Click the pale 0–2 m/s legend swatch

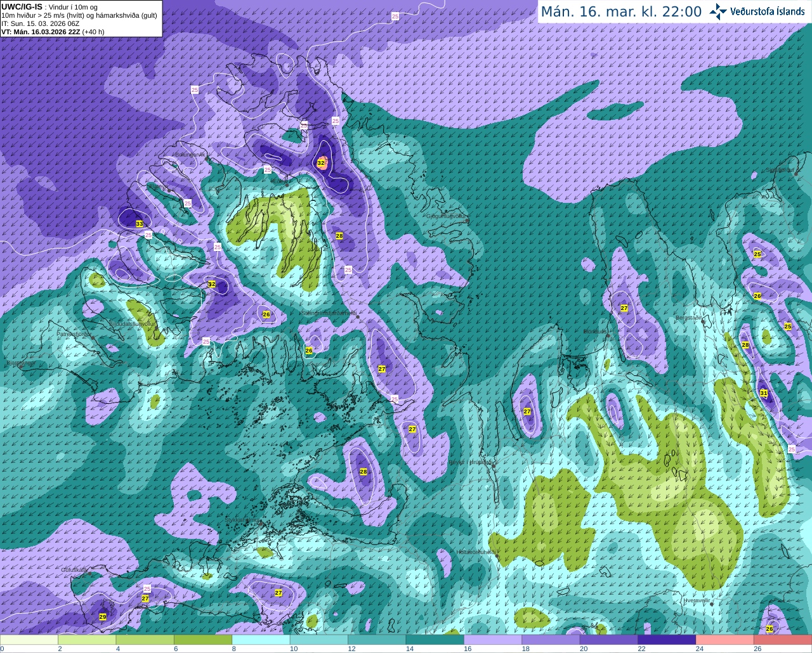29,639
